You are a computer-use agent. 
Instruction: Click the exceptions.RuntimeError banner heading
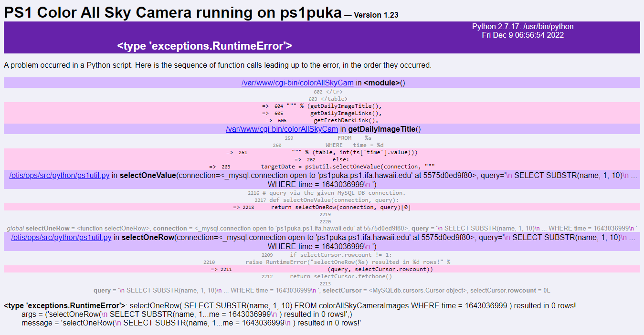(x=205, y=46)
